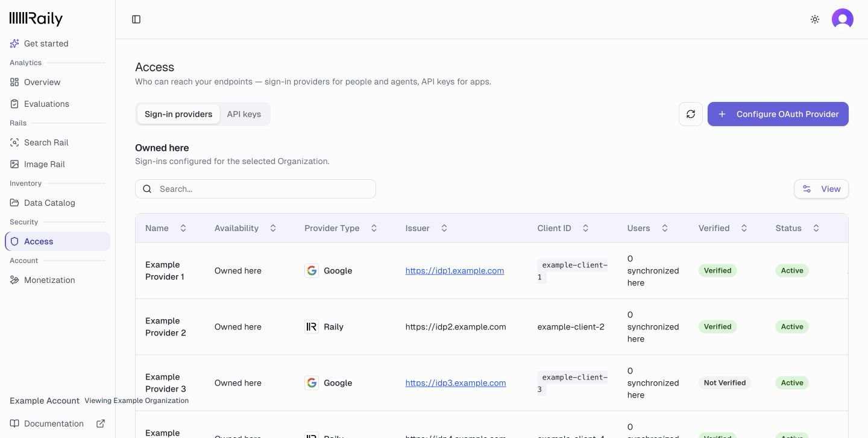Click Configure OAuth Provider button

(x=778, y=114)
